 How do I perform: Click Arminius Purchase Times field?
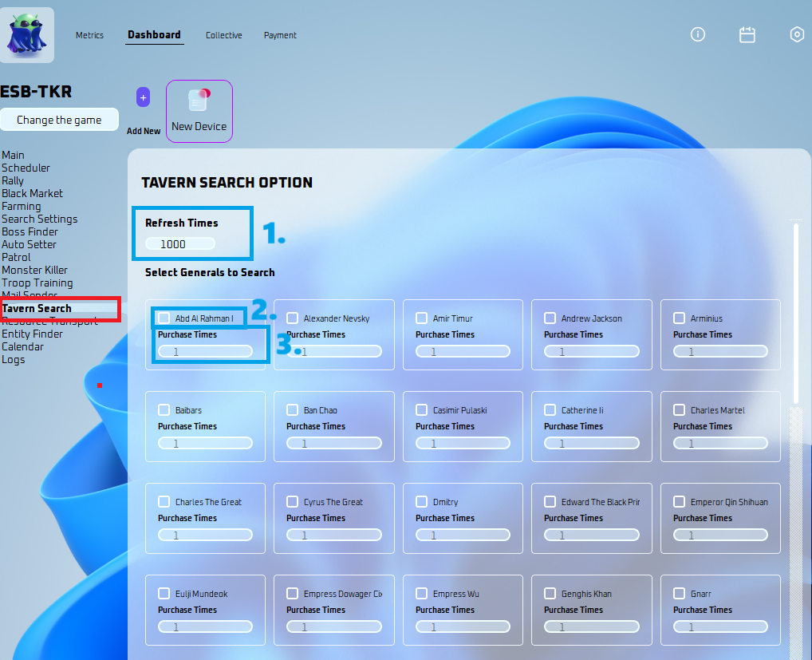pos(720,352)
